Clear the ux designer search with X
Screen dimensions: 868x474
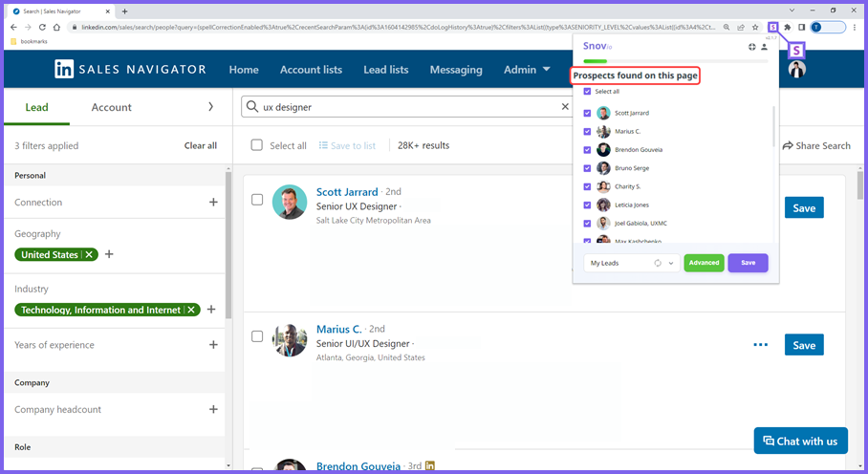click(x=565, y=107)
